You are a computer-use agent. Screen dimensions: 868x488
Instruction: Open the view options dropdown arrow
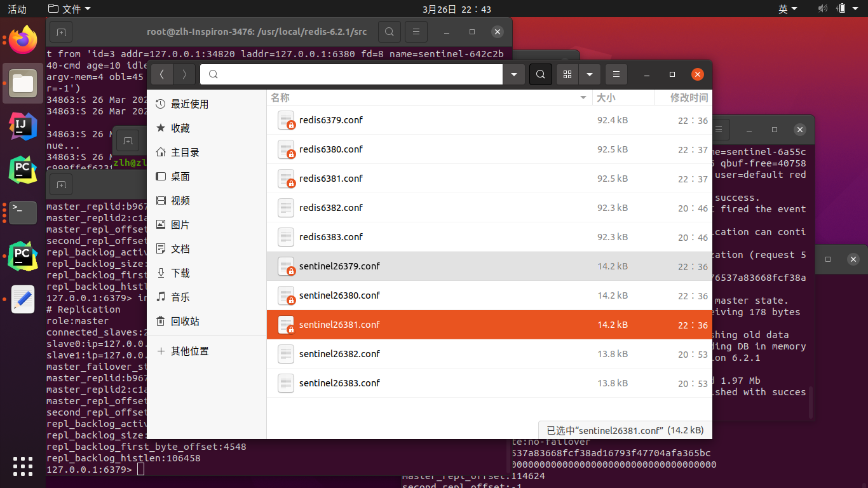click(590, 74)
